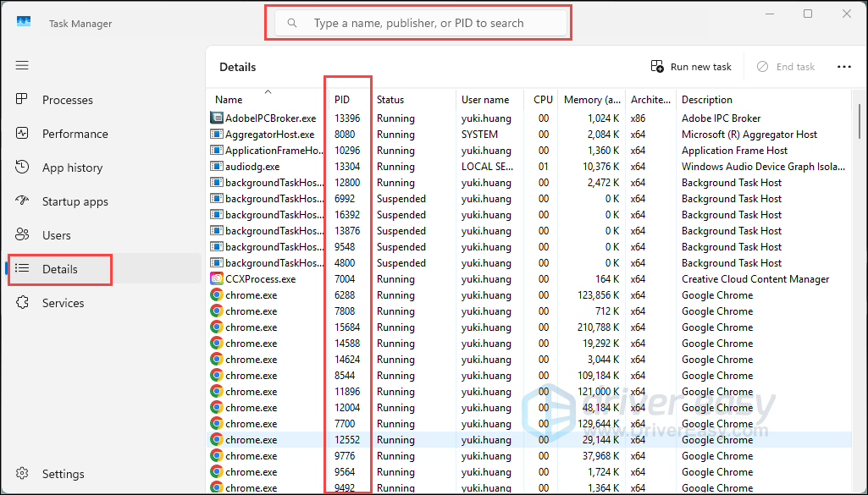Sort processes by the Name column
Screen dimensions: 868x495
pyautogui.click(x=229, y=100)
